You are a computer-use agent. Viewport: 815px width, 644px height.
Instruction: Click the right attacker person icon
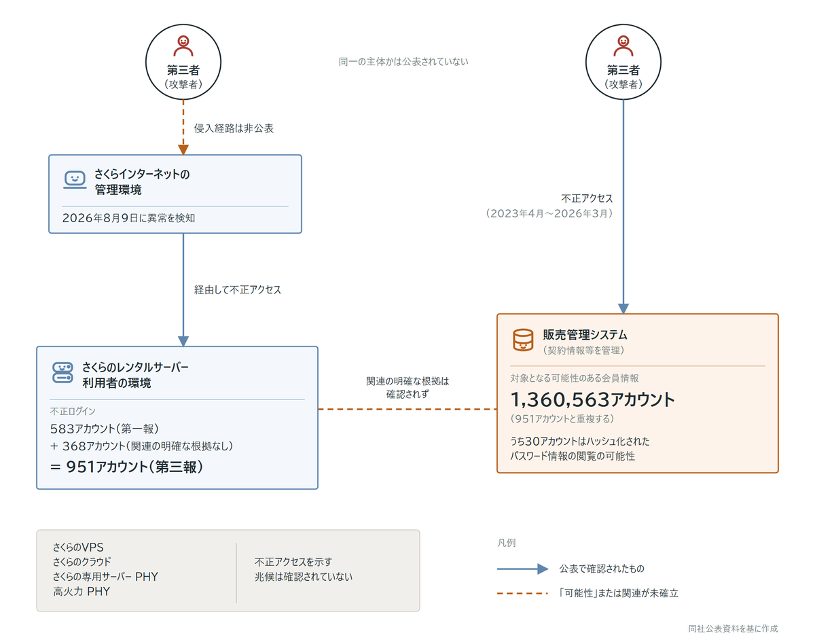(623, 46)
